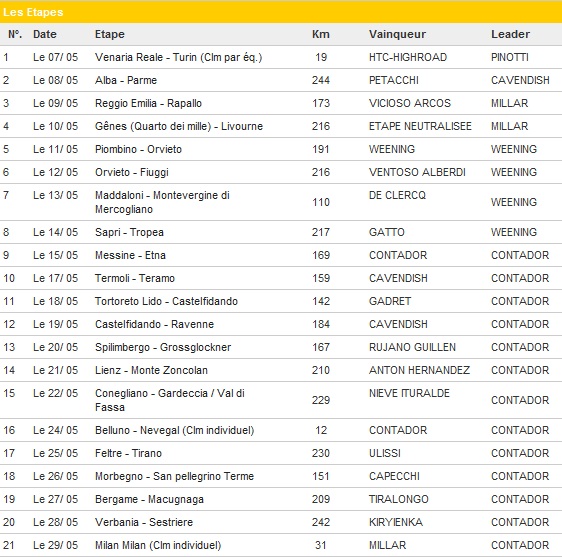This screenshot has width=562, height=557.
Task: Select the Messine - Etna stage
Action: click(130, 255)
